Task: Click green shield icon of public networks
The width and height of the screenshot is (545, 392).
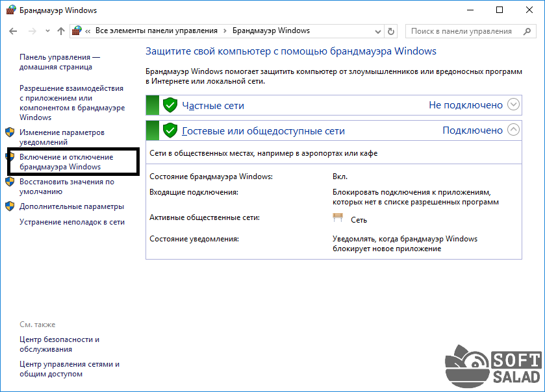Action: point(170,130)
